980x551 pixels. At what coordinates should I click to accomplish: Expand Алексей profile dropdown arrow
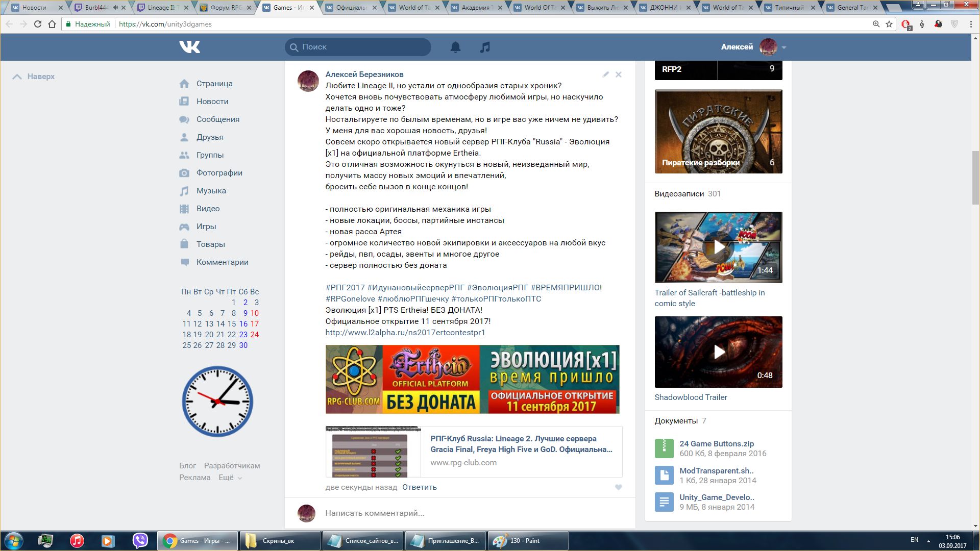click(784, 47)
